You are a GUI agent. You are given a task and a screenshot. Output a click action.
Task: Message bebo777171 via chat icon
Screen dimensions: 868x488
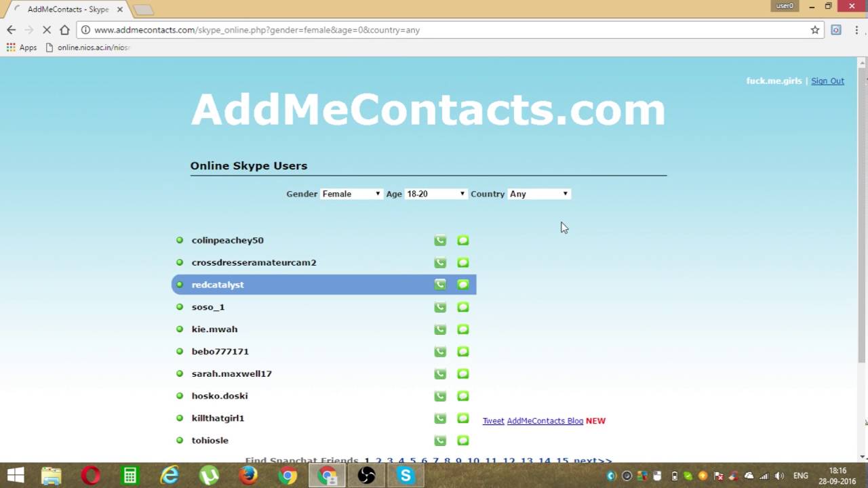(x=463, y=352)
